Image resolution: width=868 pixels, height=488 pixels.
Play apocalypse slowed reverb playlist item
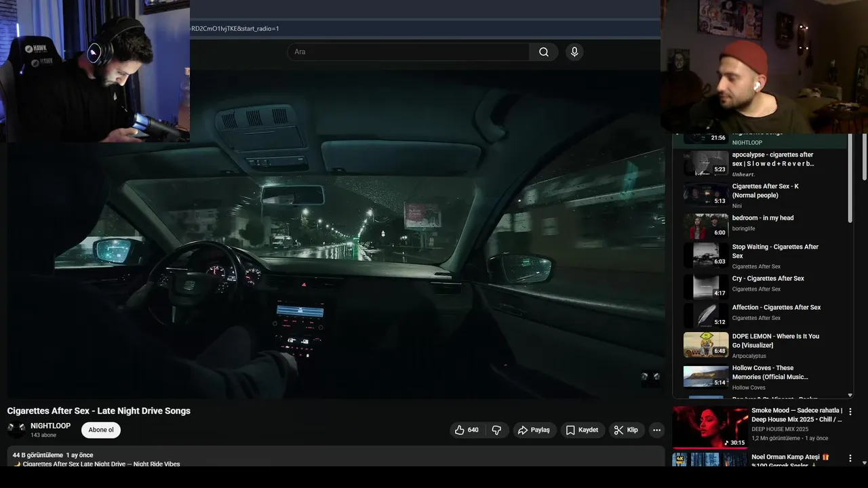pyautogui.click(x=765, y=163)
